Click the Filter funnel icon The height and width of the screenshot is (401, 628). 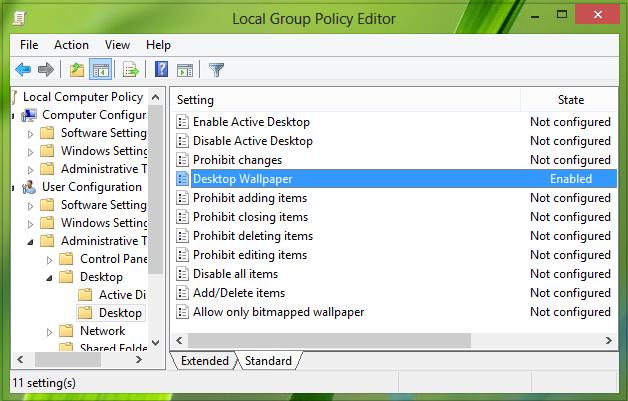click(x=216, y=69)
